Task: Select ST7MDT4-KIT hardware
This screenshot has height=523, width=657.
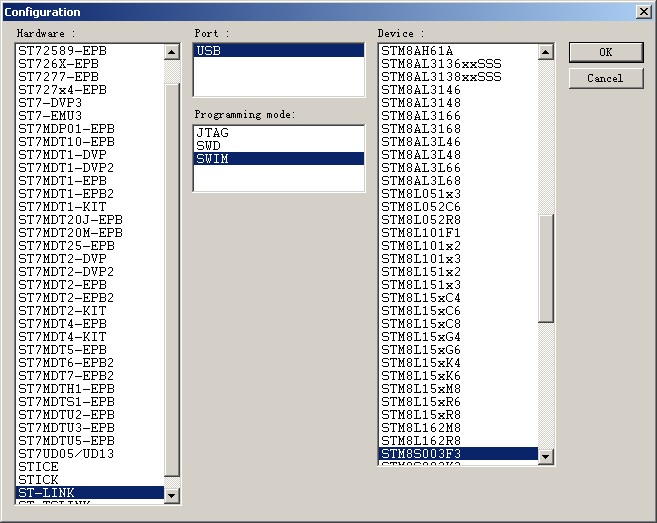Action: coord(90,337)
